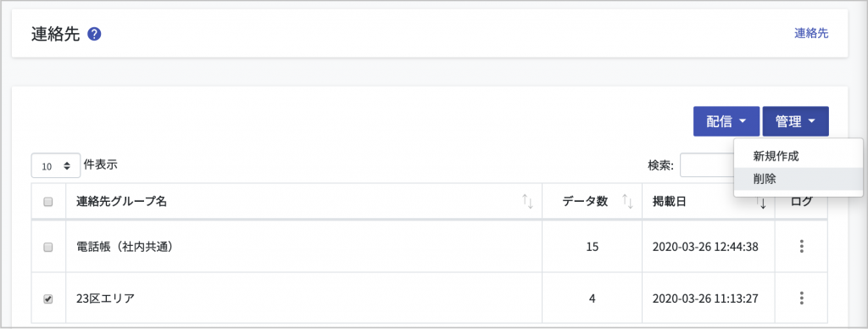
Task: Click the ログ column header
Action: pyautogui.click(x=802, y=202)
